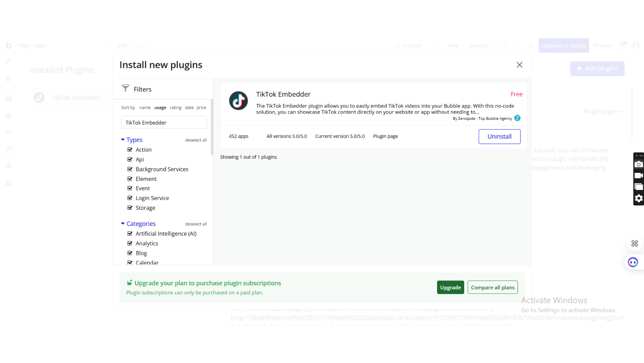Uncheck the Action type checkbox

coord(130,150)
